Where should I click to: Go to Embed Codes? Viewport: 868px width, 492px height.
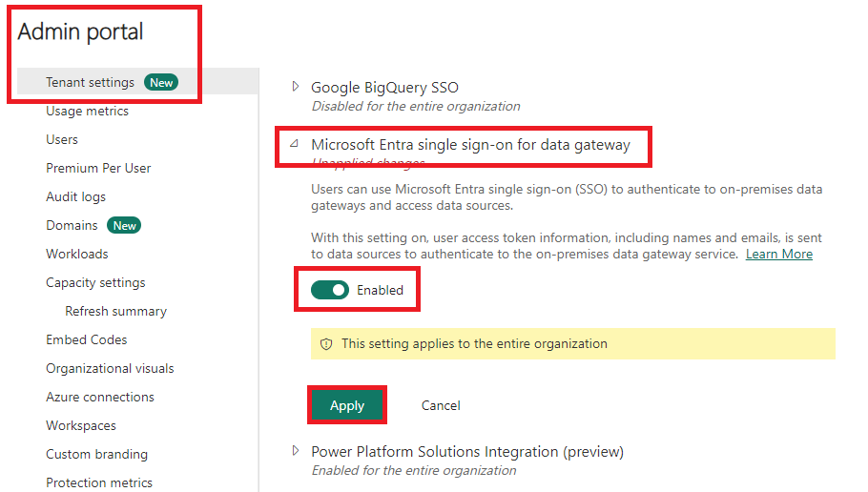click(87, 339)
